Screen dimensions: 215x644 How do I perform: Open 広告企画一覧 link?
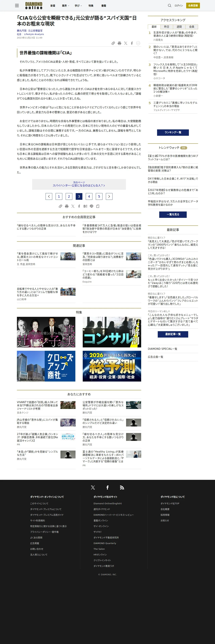[155, 357]
